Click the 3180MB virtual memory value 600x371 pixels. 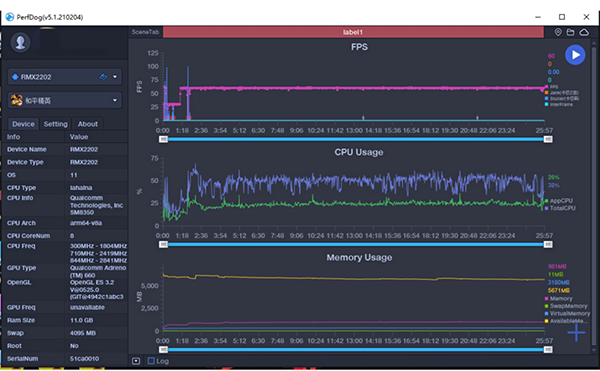558,283
